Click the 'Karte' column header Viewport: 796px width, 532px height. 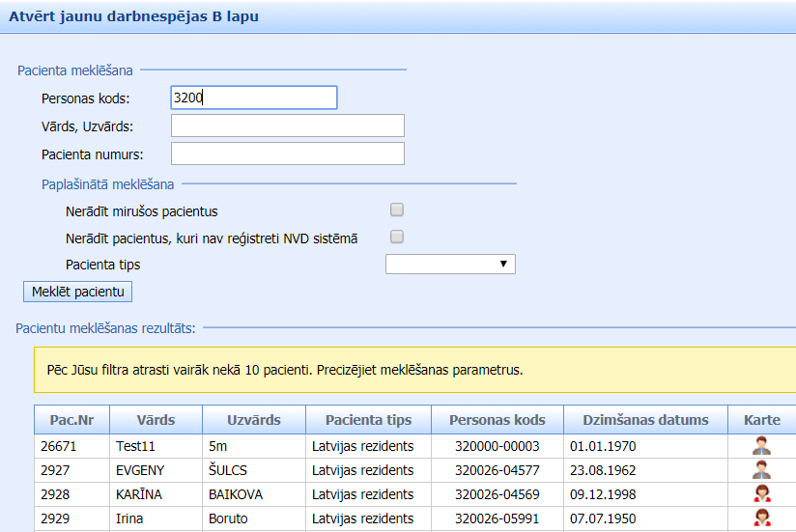click(761, 420)
